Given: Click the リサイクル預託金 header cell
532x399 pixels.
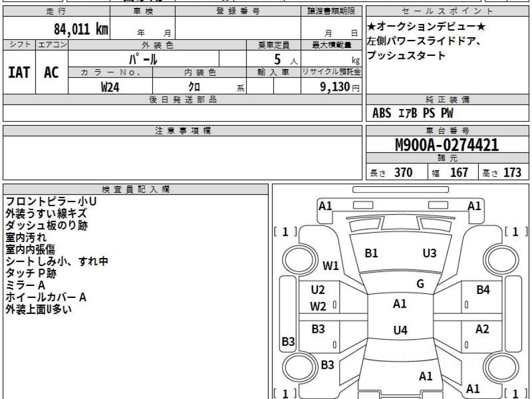Looking at the screenshot, I should click(331, 72).
